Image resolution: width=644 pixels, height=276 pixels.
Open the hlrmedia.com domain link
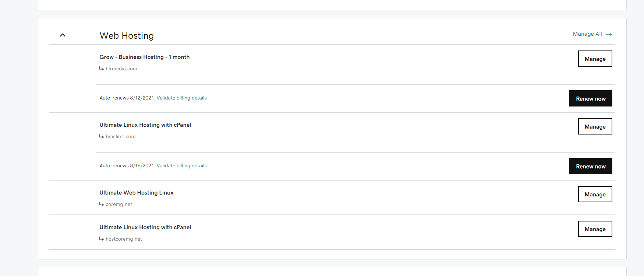[121, 69]
